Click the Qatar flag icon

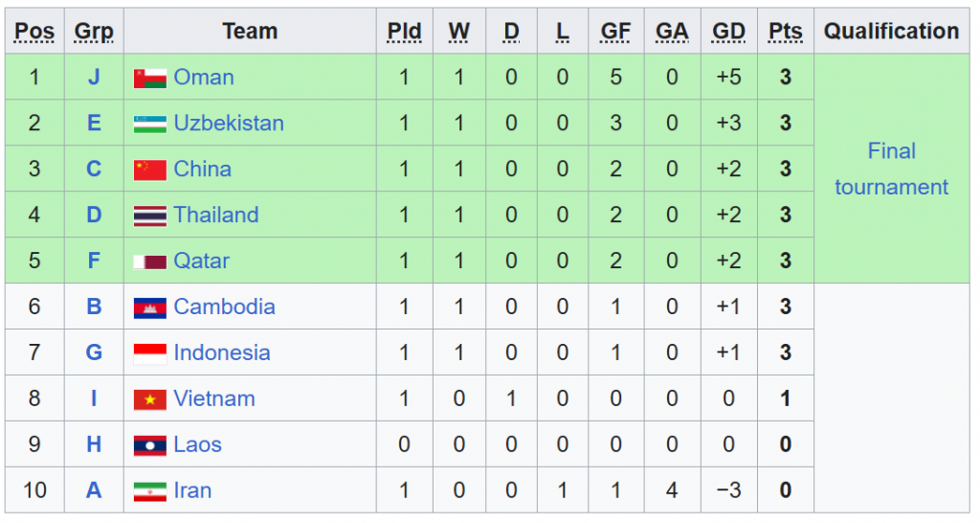pyautogui.click(x=150, y=261)
